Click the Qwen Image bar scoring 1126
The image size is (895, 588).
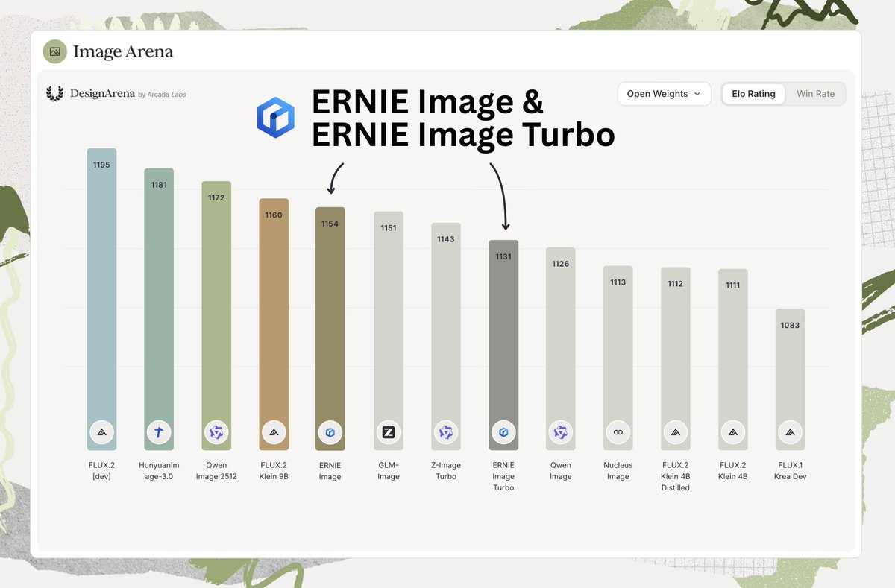click(x=561, y=349)
